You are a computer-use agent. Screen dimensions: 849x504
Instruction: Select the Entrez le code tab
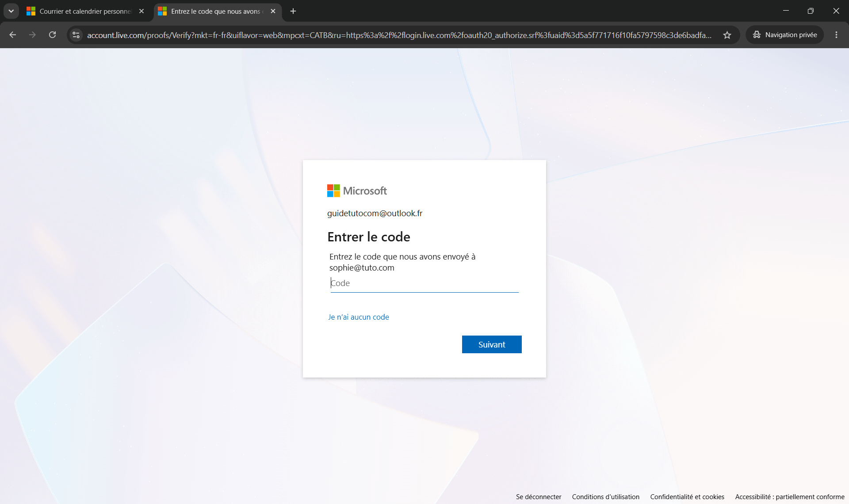[x=218, y=11]
